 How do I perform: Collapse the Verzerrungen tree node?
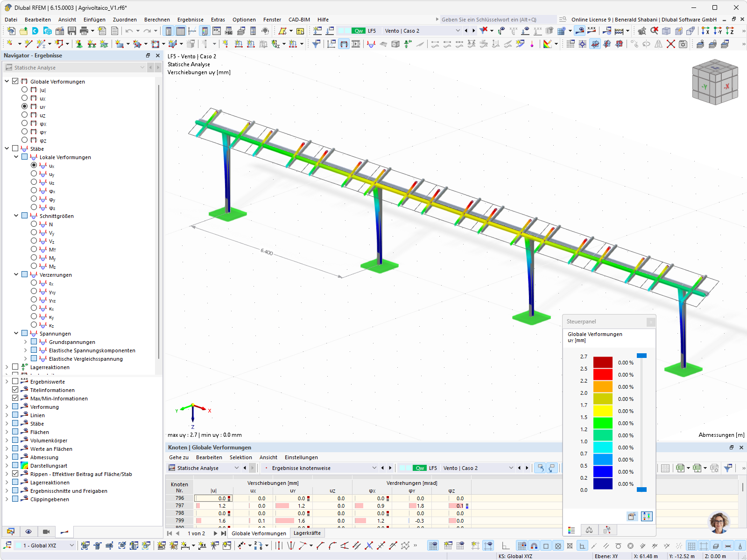point(16,274)
